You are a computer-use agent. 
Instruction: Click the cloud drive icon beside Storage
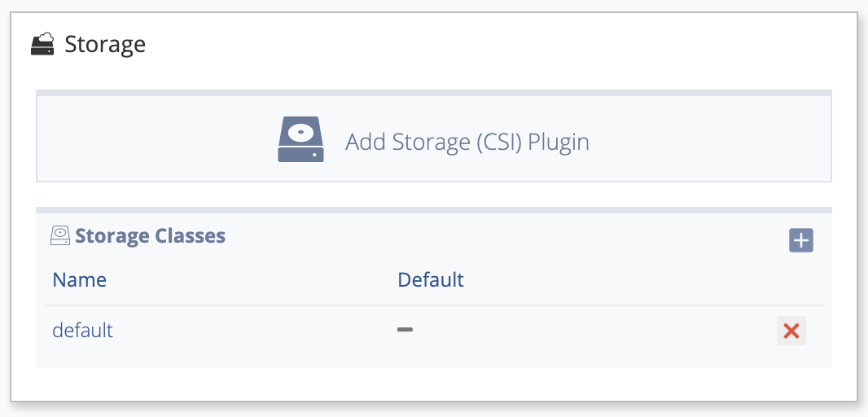42,44
